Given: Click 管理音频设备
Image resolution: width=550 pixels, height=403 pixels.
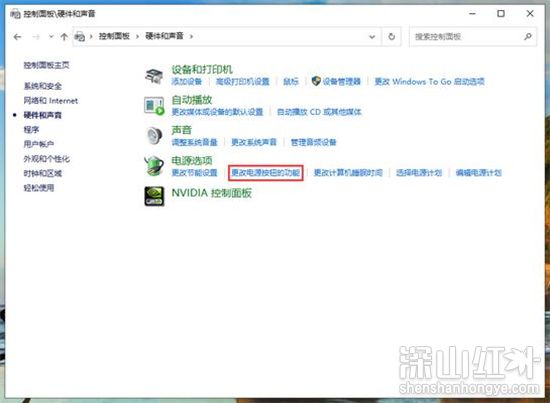Looking at the screenshot, I should [x=314, y=142].
